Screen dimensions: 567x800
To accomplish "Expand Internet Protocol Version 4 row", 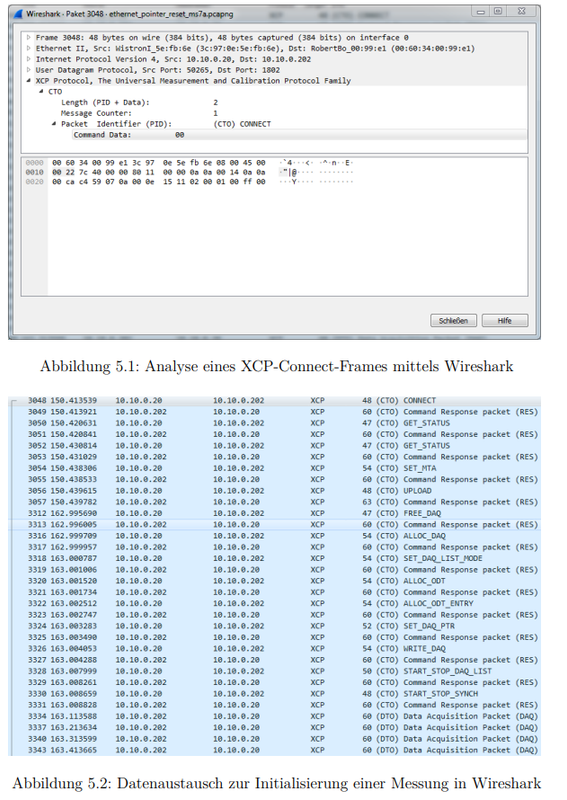I will (x=29, y=59).
